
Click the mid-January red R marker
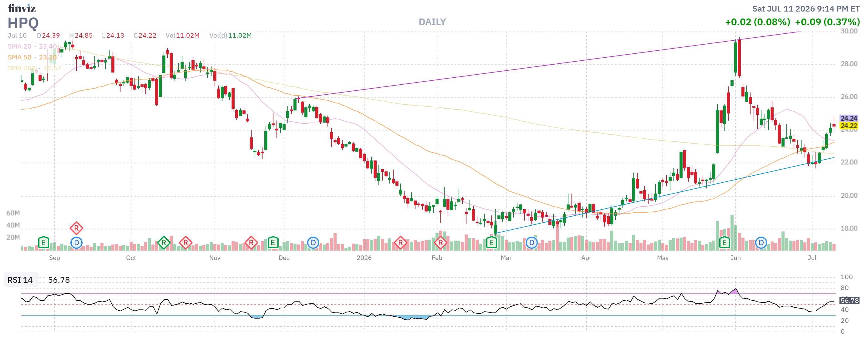pos(400,242)
